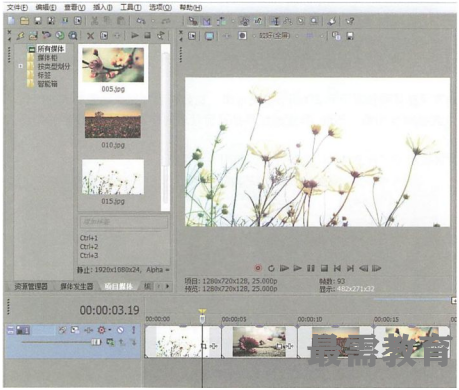Toggle the Enable Snapping button
This screenshot has width=459, height=390.
coord(193,21)
